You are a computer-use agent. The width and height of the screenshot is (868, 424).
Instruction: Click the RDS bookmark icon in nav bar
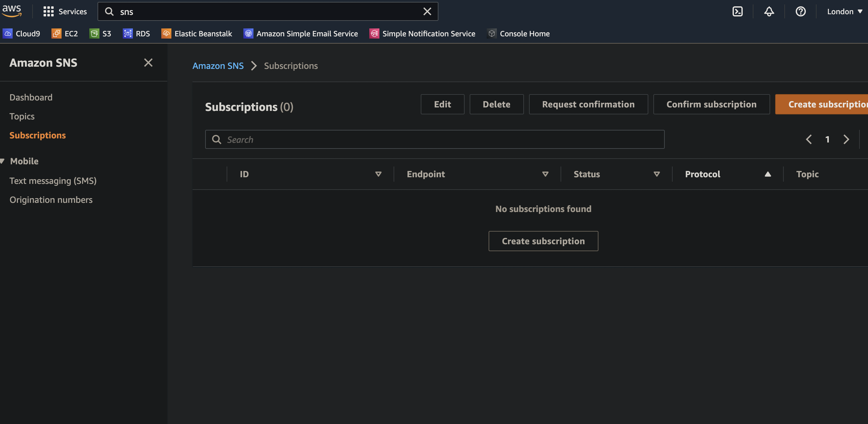tap(127, 33)
